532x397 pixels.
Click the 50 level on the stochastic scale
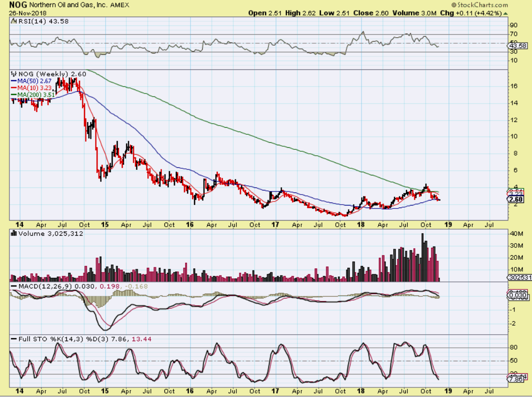513,361
